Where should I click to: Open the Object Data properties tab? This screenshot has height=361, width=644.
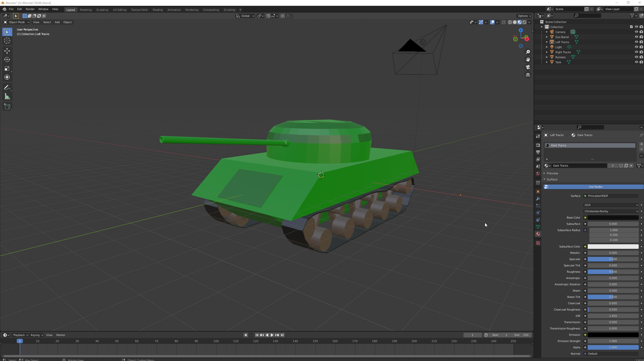coord(538,227)
